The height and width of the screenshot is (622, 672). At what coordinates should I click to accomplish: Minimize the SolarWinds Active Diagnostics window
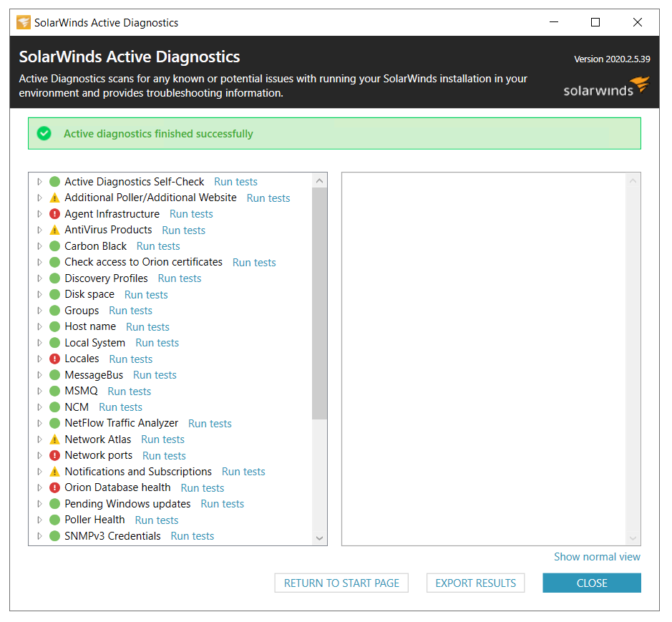pos(554,22)
